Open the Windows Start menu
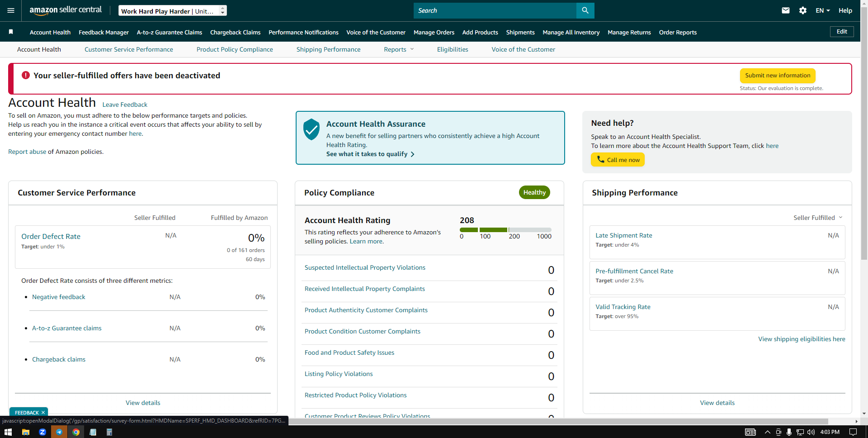The width and height of the screenshot is (868, 438). pos(8,432)
